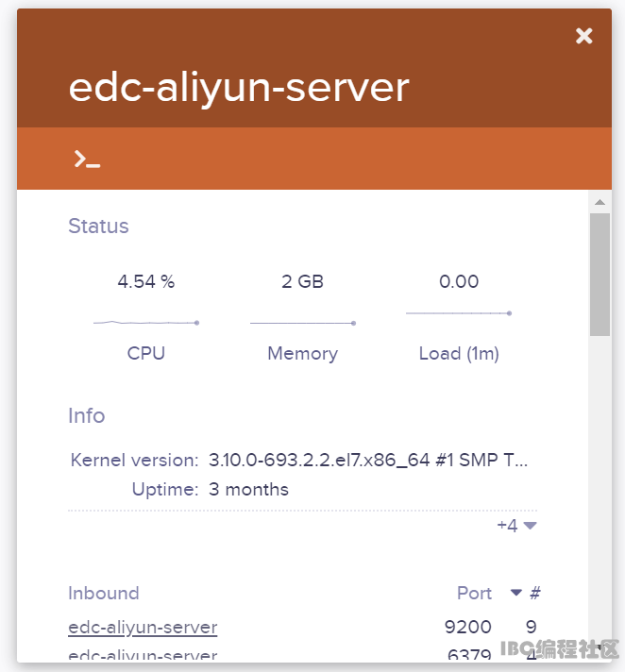Select the 0.00 load value

coord(459,281)
